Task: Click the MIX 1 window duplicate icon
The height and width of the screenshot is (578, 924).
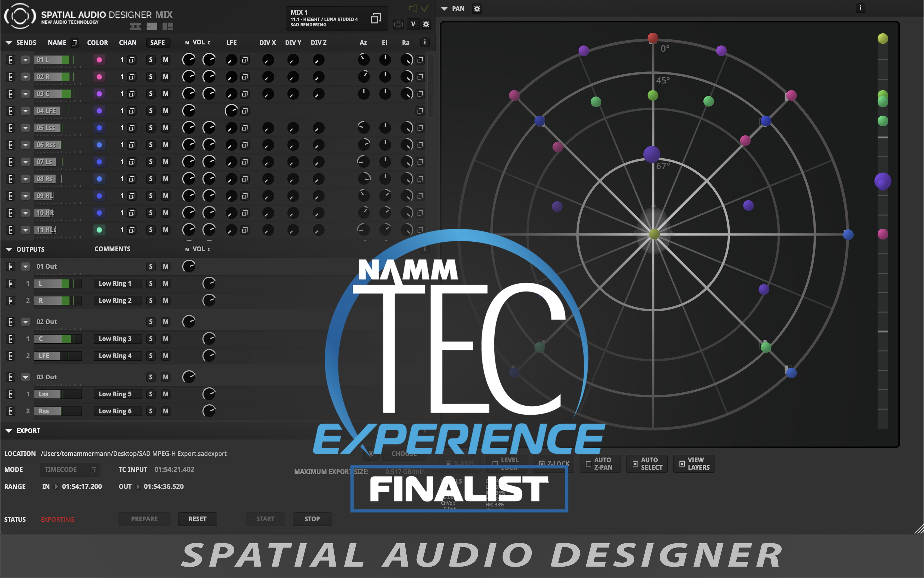Action: click(x=376, y=18)
